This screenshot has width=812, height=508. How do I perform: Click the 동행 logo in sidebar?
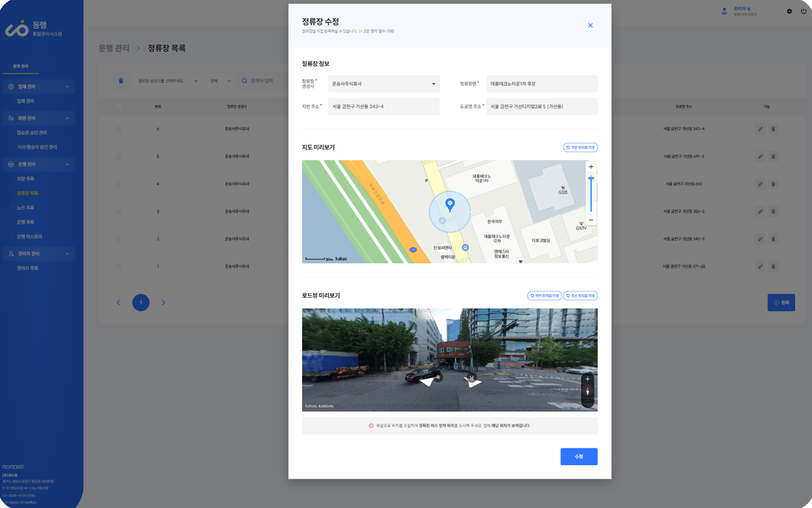click(33, 29)
